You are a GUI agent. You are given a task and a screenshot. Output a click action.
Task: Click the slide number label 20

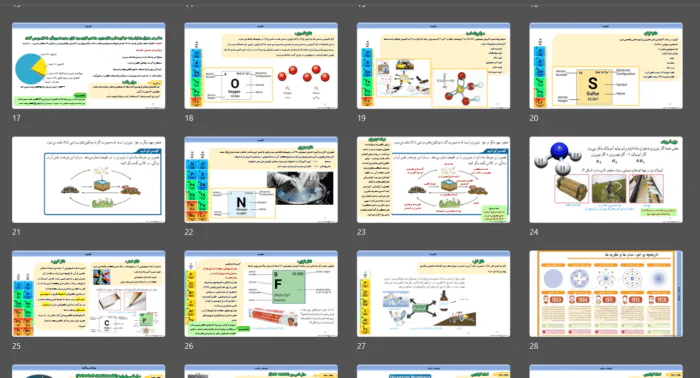[x=534, y=118]
